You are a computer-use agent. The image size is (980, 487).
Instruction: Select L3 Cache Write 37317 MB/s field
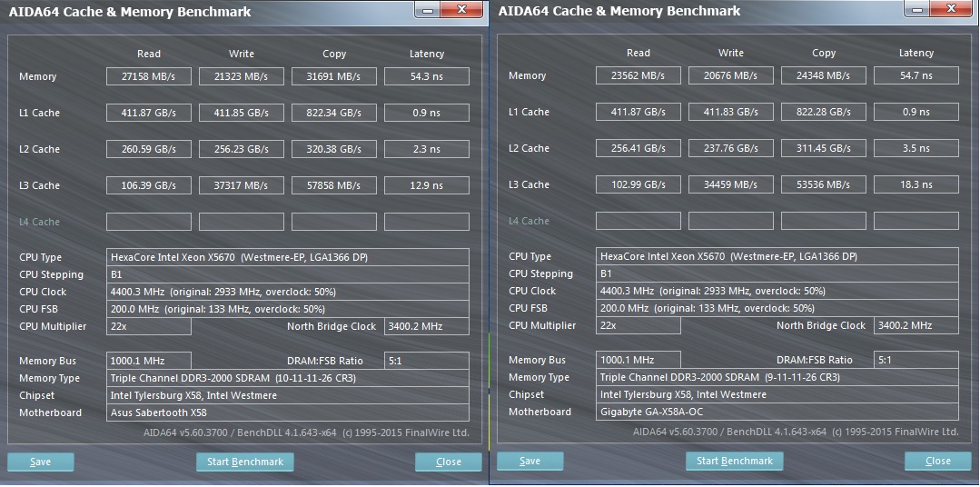tap(242, 185)
